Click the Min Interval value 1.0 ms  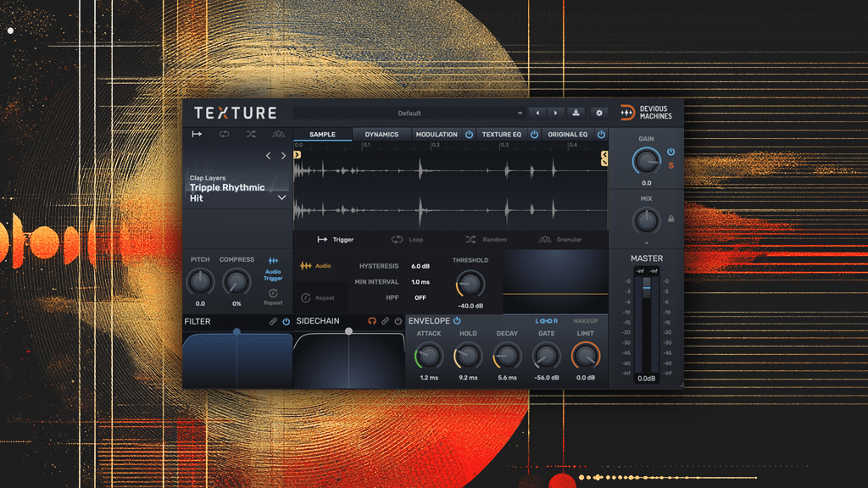pyautogui.click(x=420, y=282)
